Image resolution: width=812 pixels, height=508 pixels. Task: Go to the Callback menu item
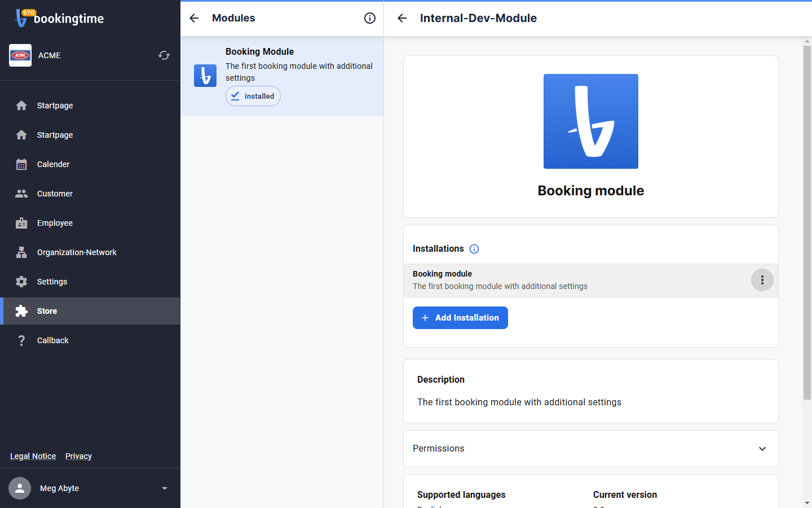90,340
